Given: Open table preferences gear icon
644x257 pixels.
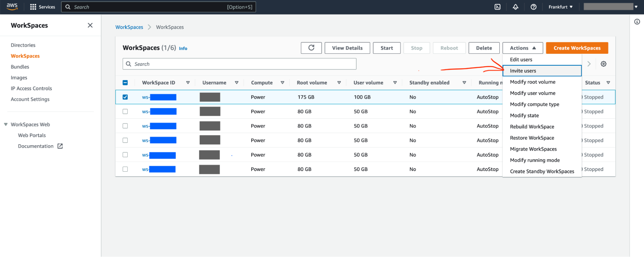Looking at the screenshot, I should (603, 64).
